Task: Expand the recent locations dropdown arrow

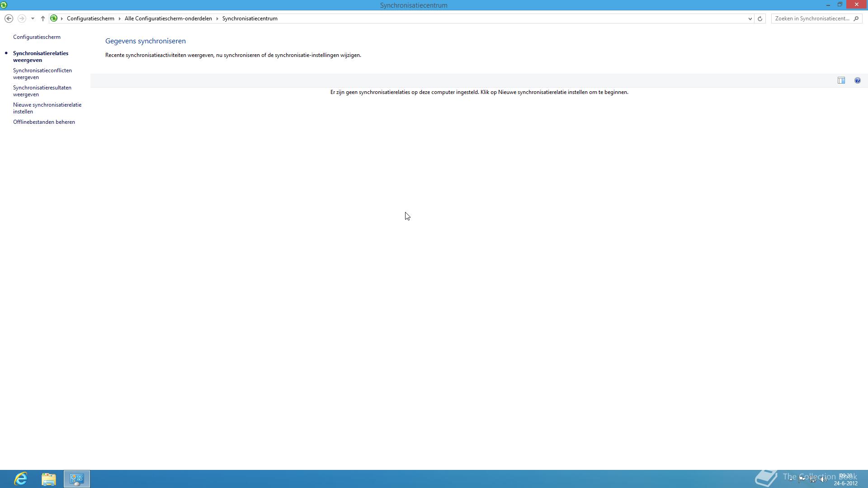Action: click(33, 19)
